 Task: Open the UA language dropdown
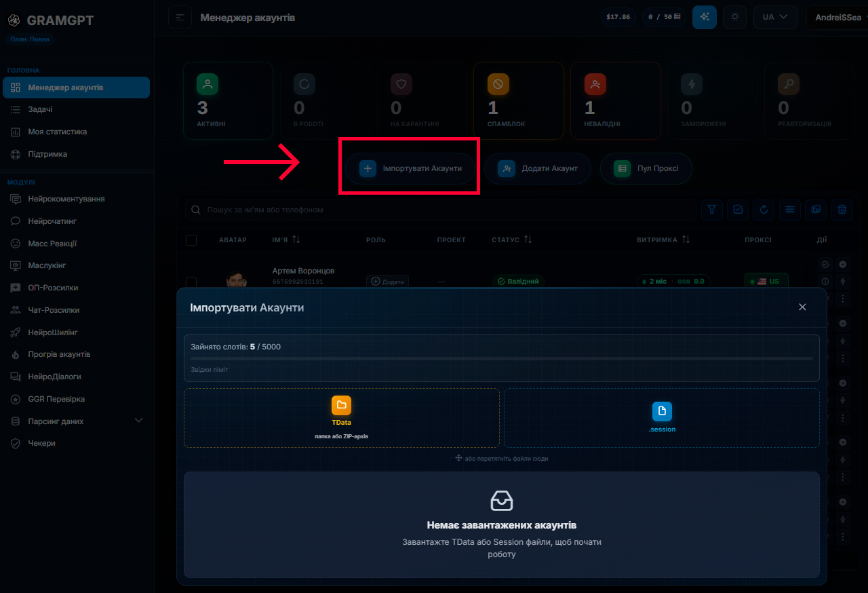(775, 17)
